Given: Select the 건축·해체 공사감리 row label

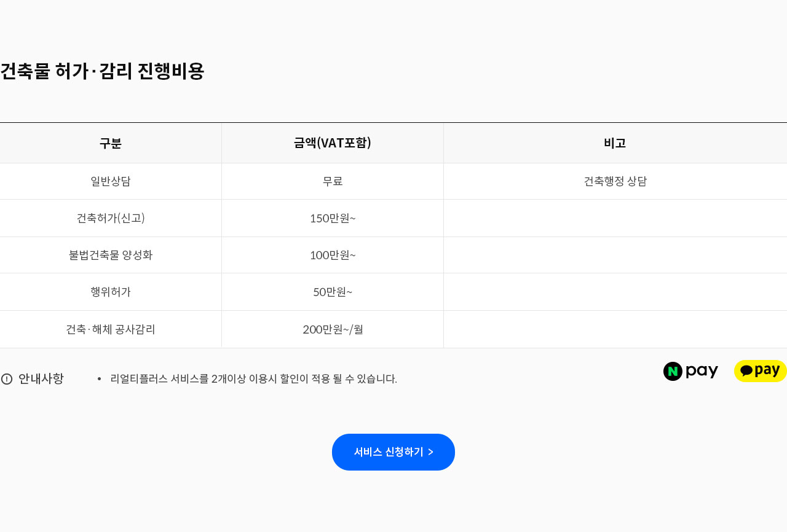Looking at the screenshot, I should 111,329.
